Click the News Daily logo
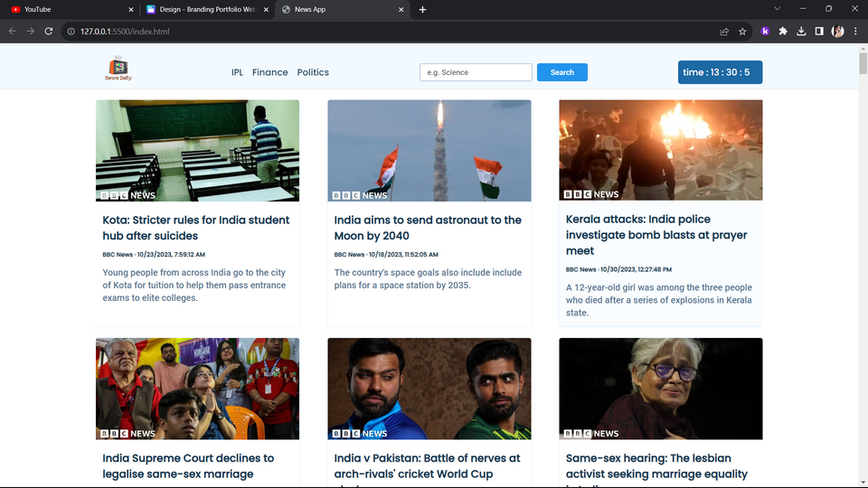 [x=118, y=70]
